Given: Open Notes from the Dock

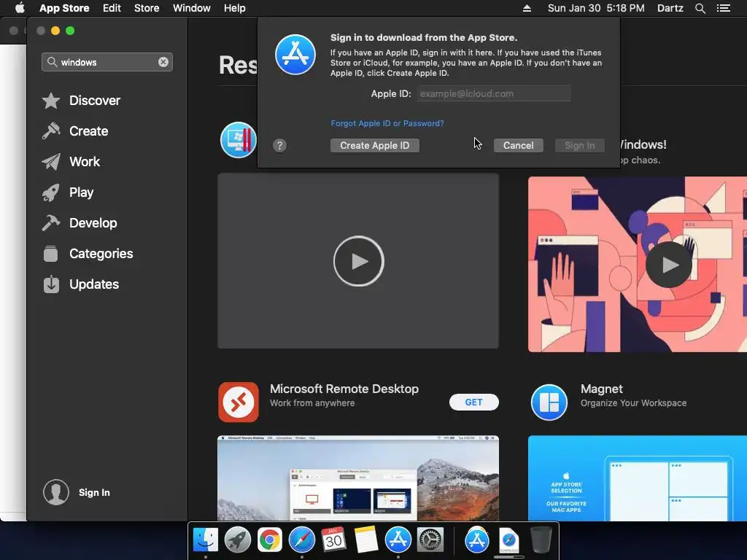Looking at the screenshot, I should [x=366, y=540].
